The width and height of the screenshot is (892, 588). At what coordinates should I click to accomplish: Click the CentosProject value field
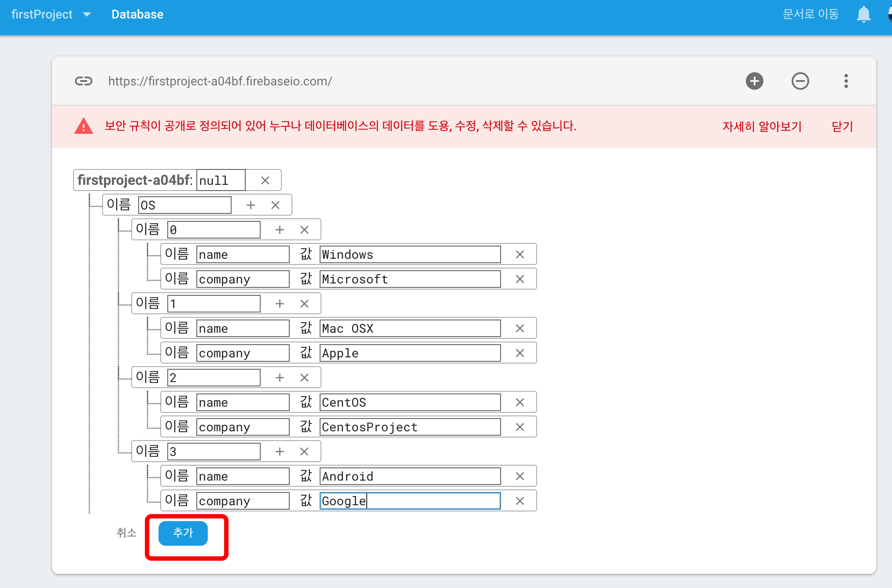coord(409,427)
